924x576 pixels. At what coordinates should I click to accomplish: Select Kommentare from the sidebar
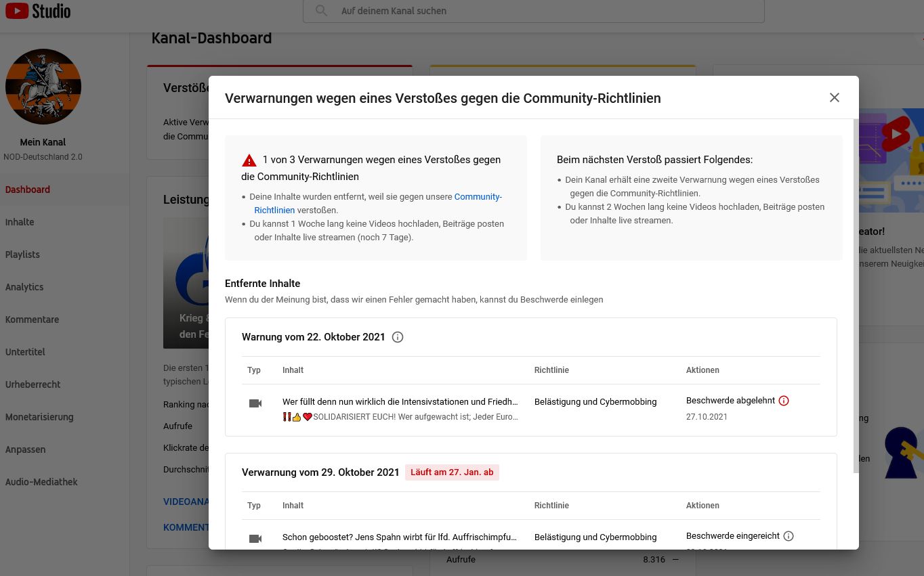pyautogui.click(x=32, y=319)
